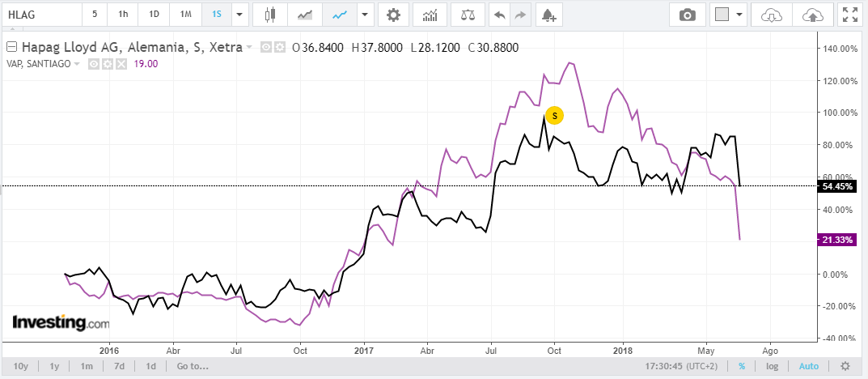Undo the last chart action
The height and width of the screenshot is (379, 868).
(x=499, y=15)
